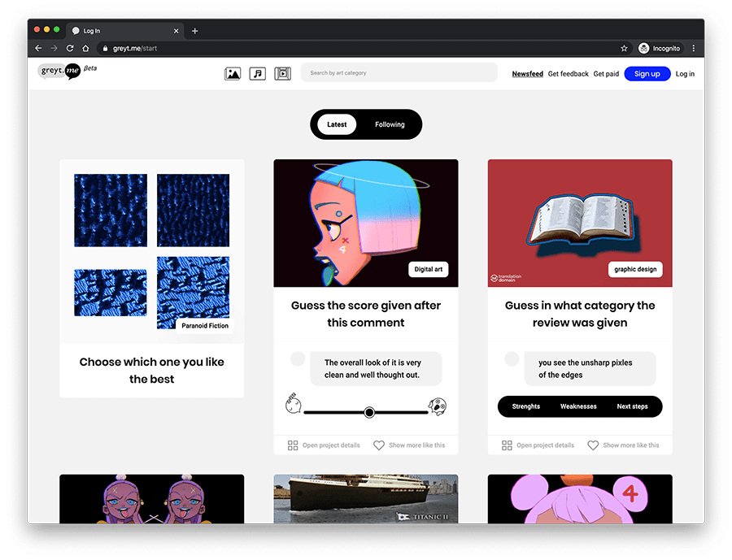
Task: Click the high-score face icon on slider
Action: 438,406
